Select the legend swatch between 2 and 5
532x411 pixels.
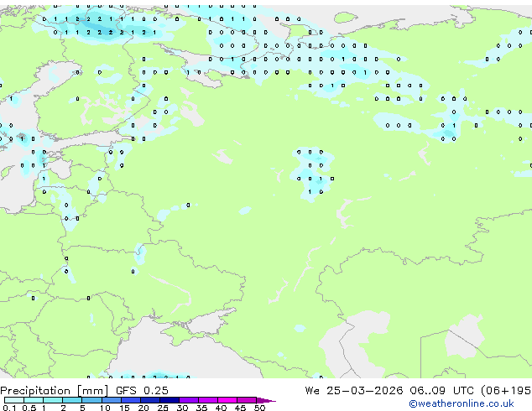72,400
